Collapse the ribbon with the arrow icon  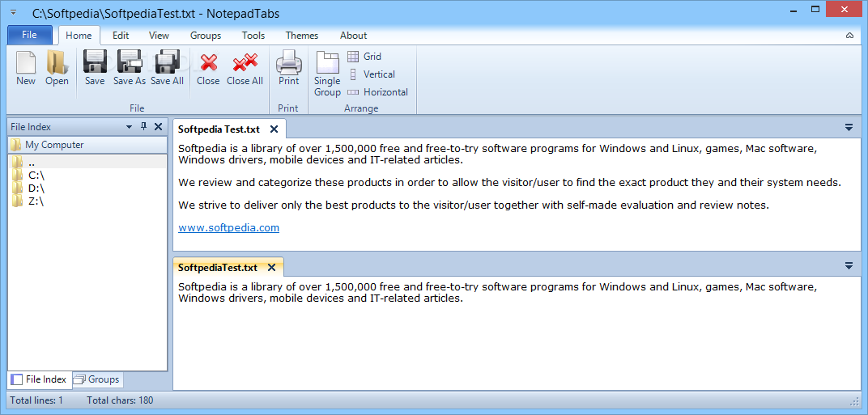[x=849, y=36]
